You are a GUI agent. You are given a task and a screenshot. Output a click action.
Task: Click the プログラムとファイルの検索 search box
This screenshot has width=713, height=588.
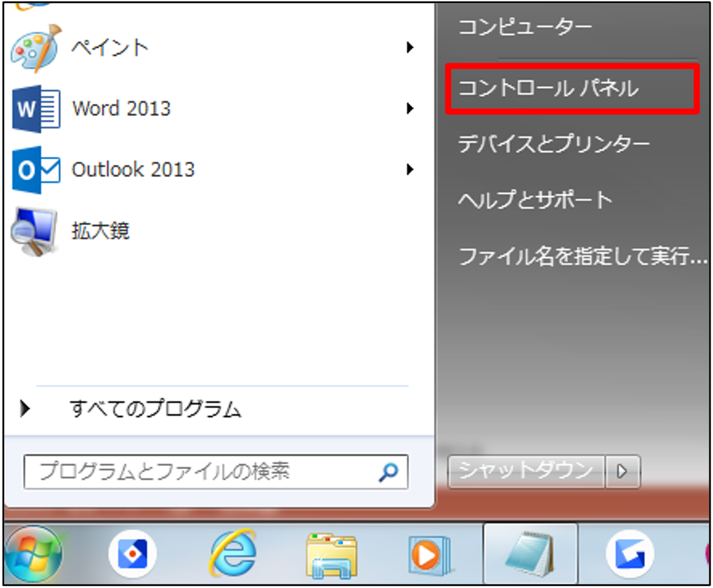pos(201,471)
